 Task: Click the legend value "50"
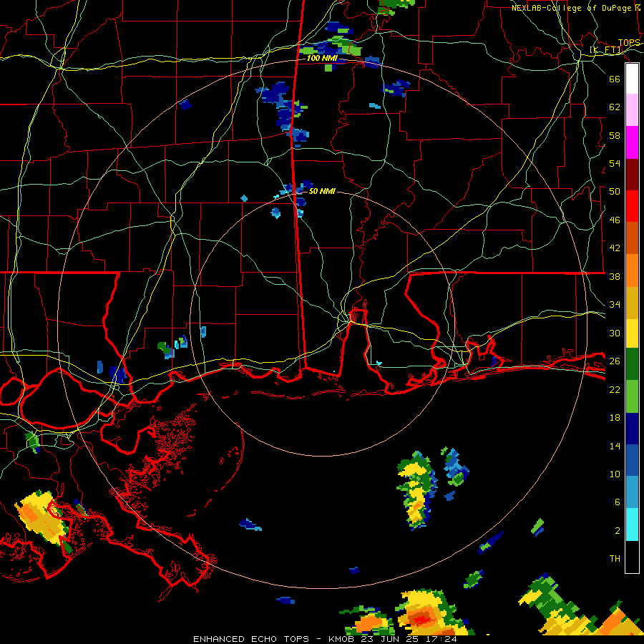[615, 192]
